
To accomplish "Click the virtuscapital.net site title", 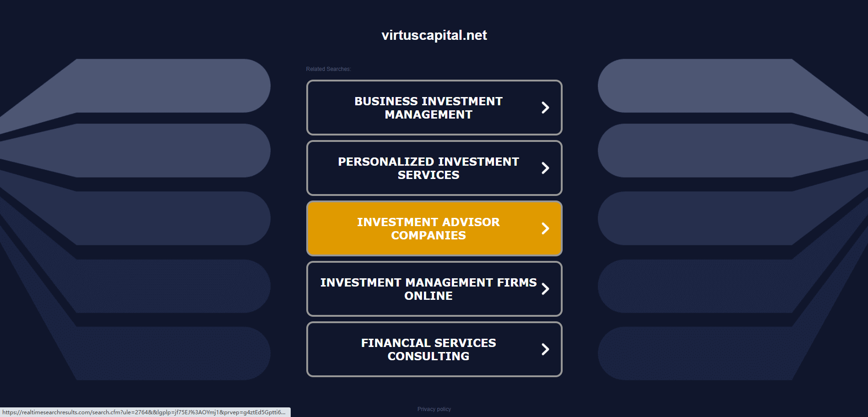I will tap(434, 35).
